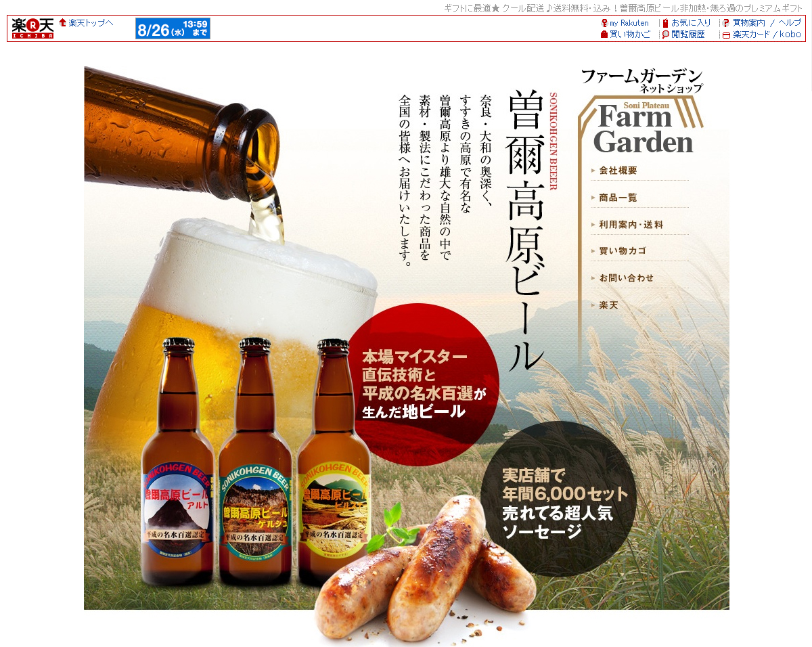Screen dimensions: 812x647
Task: Click the 楽天 side menu item
Action: [x=608, y=305]
